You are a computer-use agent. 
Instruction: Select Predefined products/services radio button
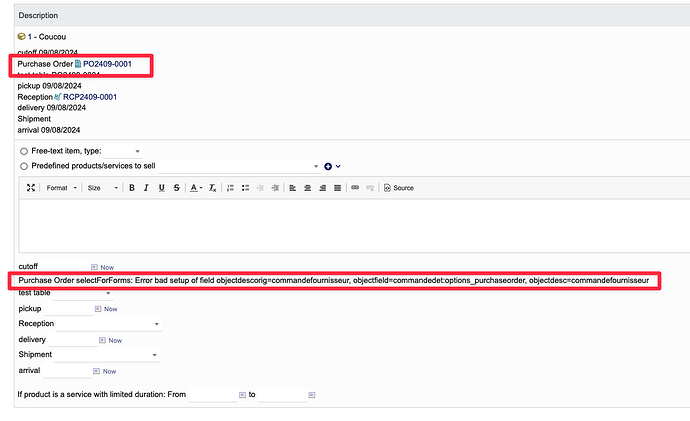pyautogui.click(x=24, y=166)
